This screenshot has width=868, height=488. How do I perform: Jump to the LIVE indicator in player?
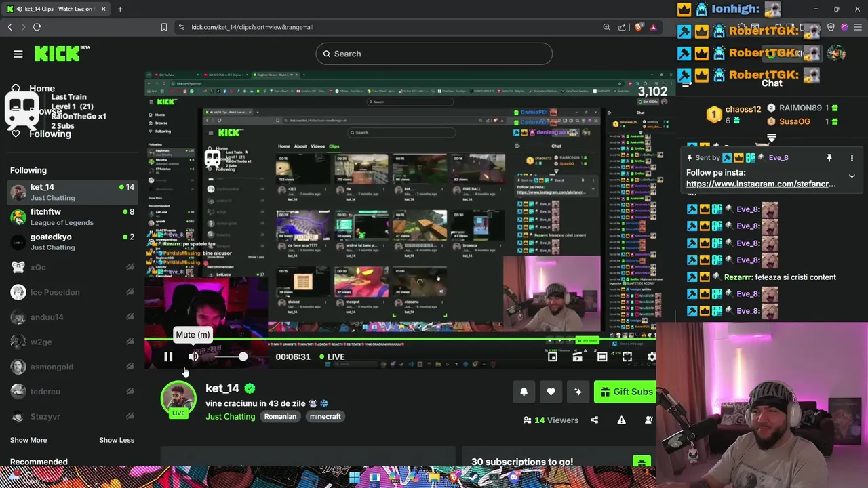click(332, 357)
